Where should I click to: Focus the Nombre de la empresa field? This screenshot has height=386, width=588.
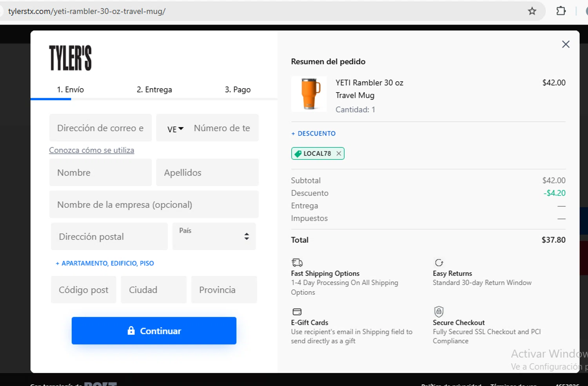[x=154, y=205]
